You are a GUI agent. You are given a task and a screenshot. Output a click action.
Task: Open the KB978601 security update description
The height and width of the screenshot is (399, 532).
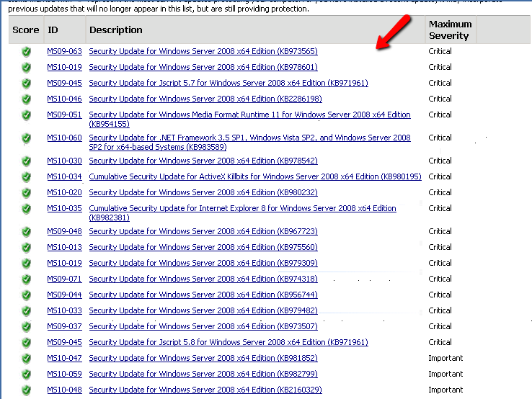[203, 67]
